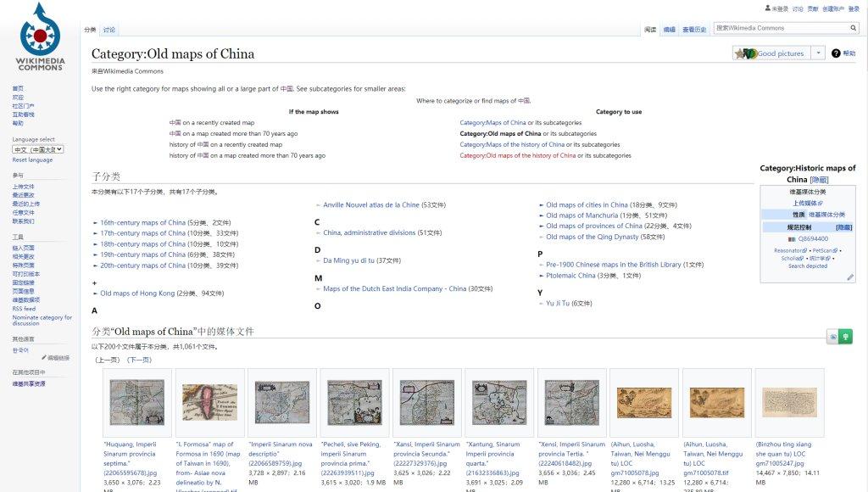868x492 pixels.
Task: Click the Q8694400 Wikidata link
Action: coord(813,239)
